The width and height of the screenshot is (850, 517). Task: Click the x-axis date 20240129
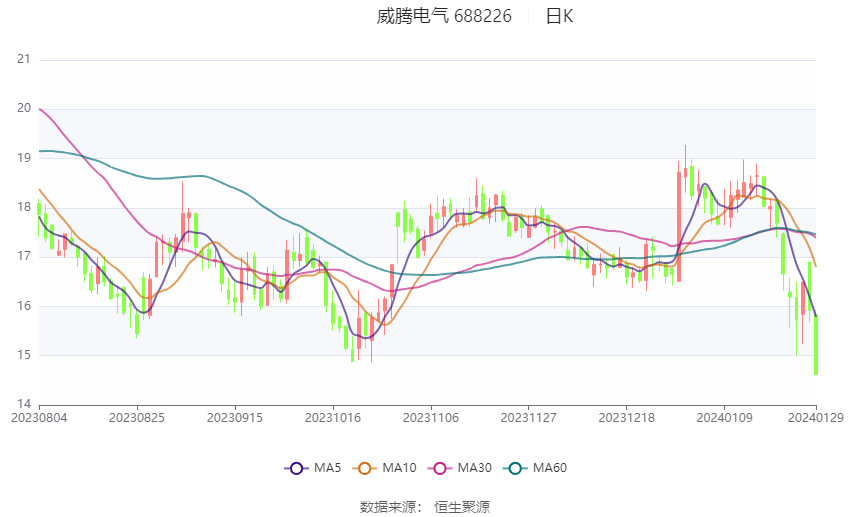tap(816, 418)
